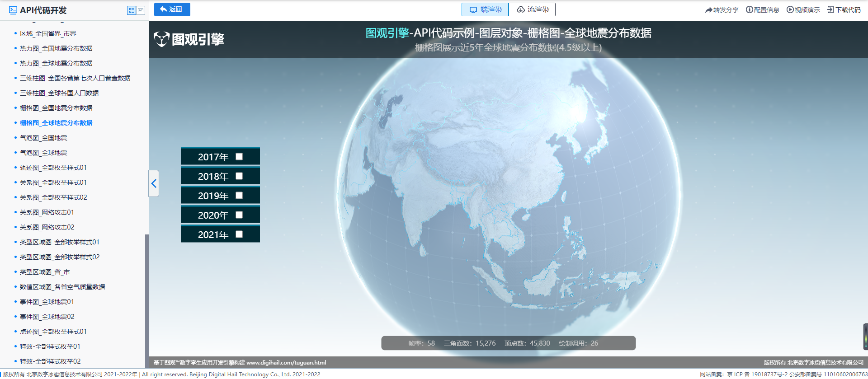Enable the 2018年 checkbox
Viewport: 868px width, 379px height.
239,176
